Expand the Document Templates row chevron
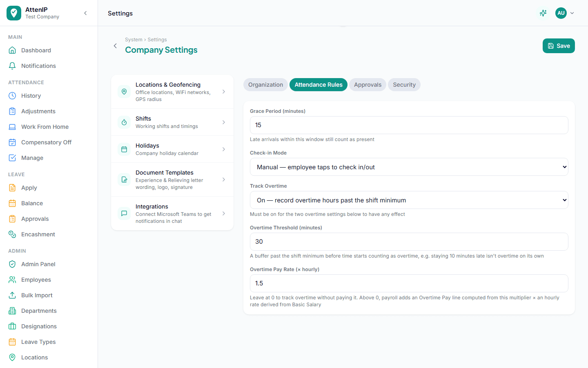Screen dimensions: 588x368 pyautogui.click(x=224, y=180)
